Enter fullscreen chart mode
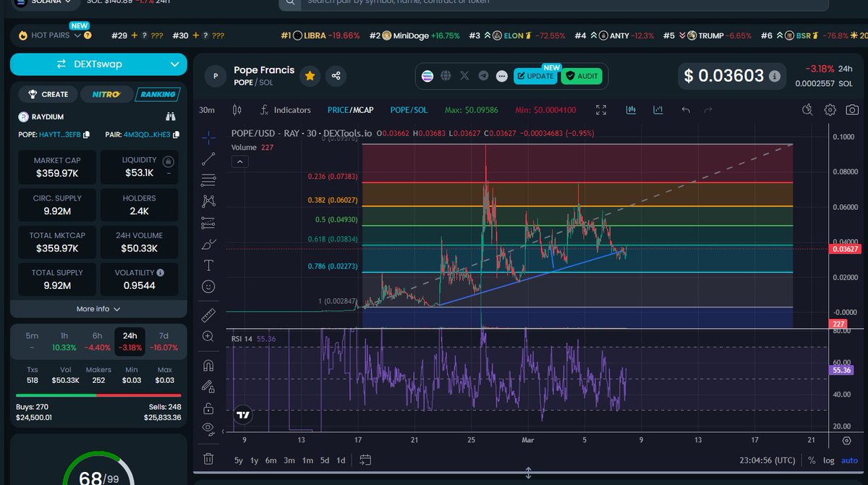Viewport: 868px width, 485px height. tap(601, 110)
